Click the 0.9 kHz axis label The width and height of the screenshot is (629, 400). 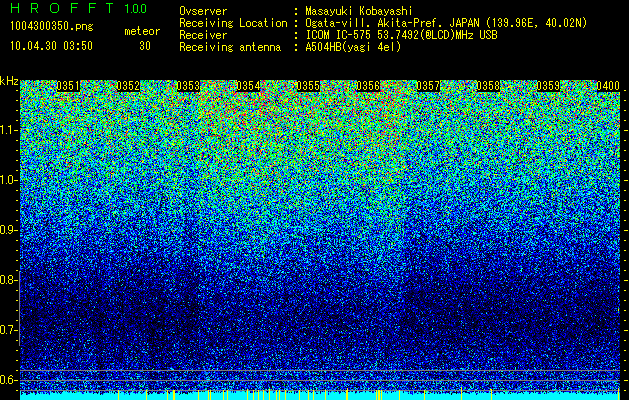click(8, 230)
